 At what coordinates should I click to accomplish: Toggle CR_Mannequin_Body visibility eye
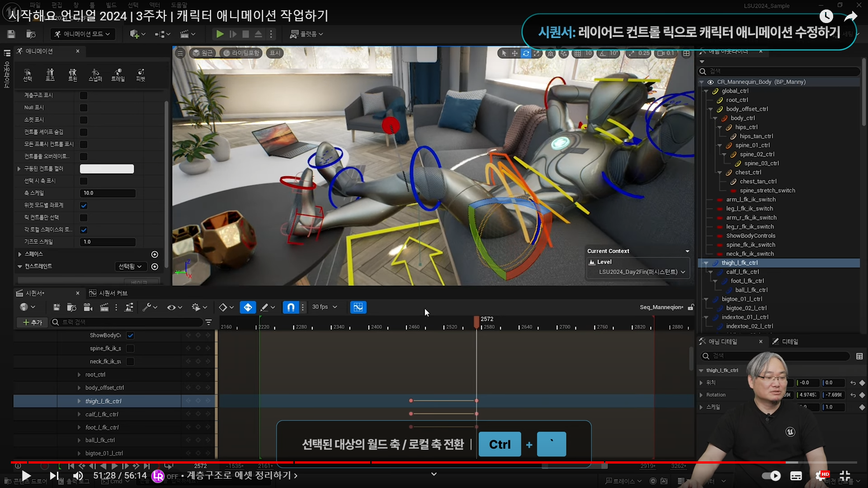(711, 82)
